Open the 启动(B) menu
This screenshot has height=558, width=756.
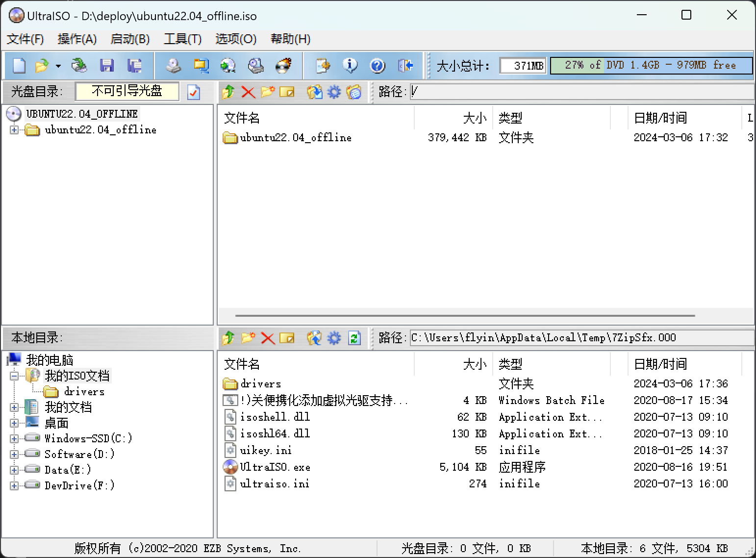coord(130,39)
